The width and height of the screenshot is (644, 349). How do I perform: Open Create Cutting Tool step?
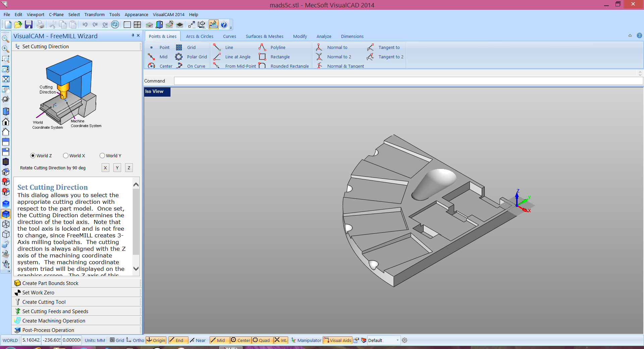(x=44, y=302)
